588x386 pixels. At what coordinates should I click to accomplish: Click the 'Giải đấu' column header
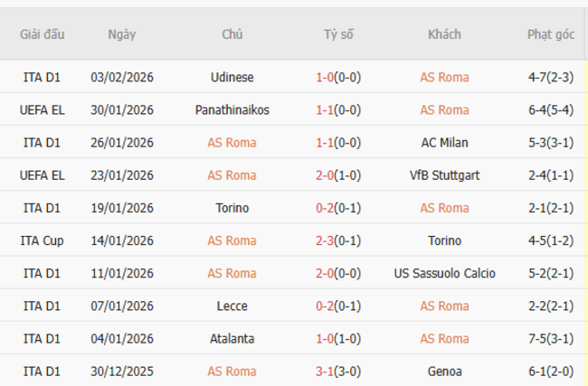click(42, 34)
